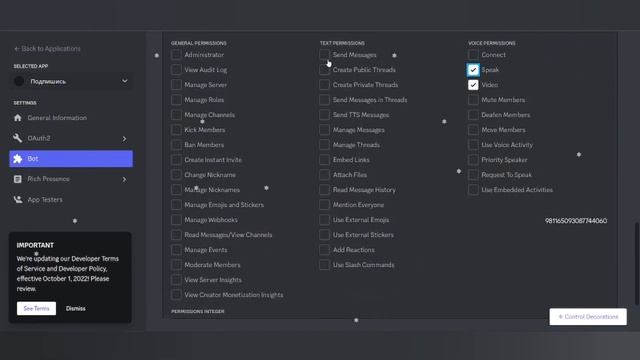Open the General Information settings page
Image resolution: width=640 pixels, height=360 pixels.
(x=71, y=118)
